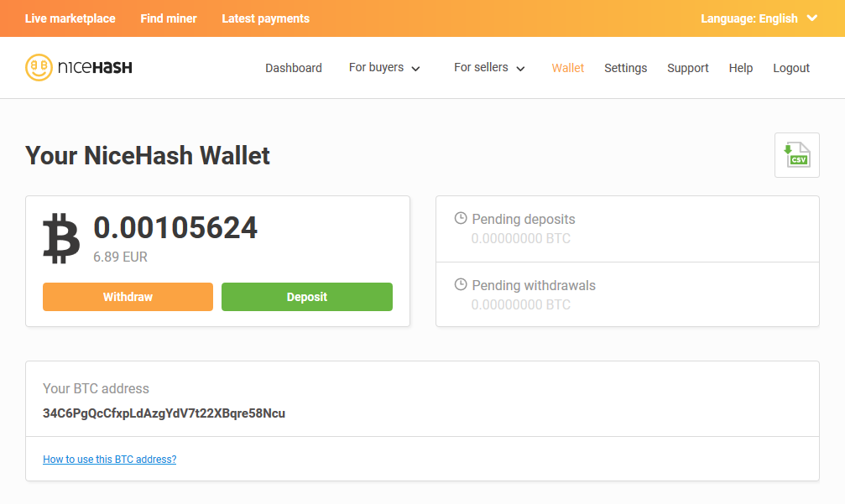Go to the Dashboard page

tap(293, 68)
